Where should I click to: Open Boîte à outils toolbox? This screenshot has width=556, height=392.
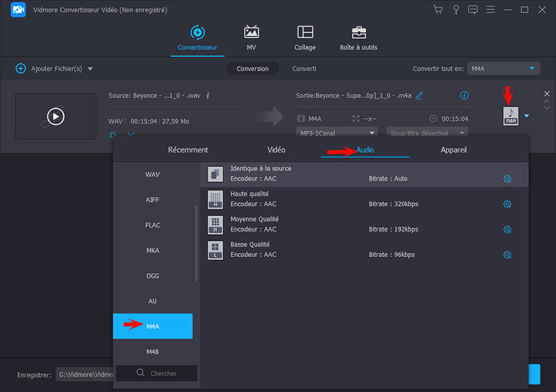point(359,38)
